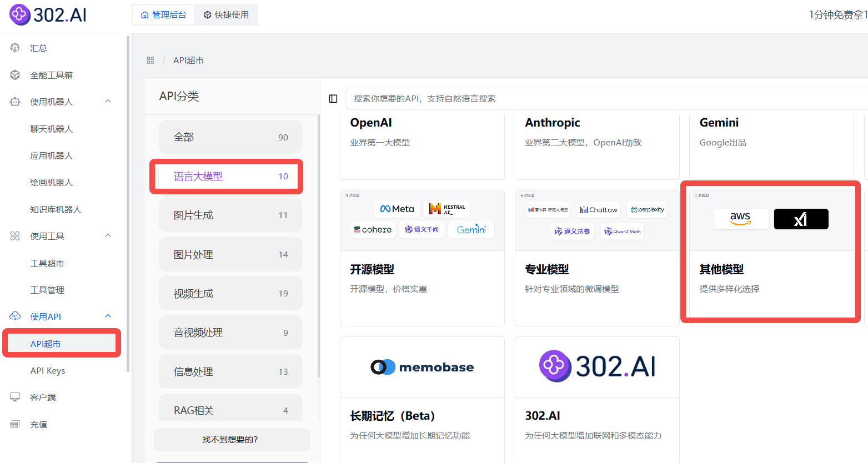Click the left sidebar vertical scrollbar
Screen dimensions: 868x463
(128, 203)
